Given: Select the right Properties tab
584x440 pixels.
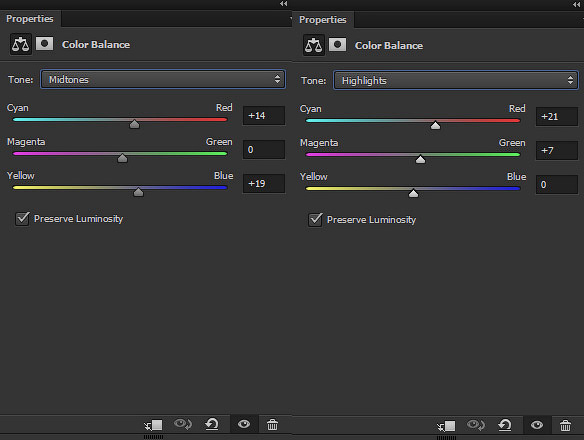Looking at the screenshot, I should tap(323, 20).
